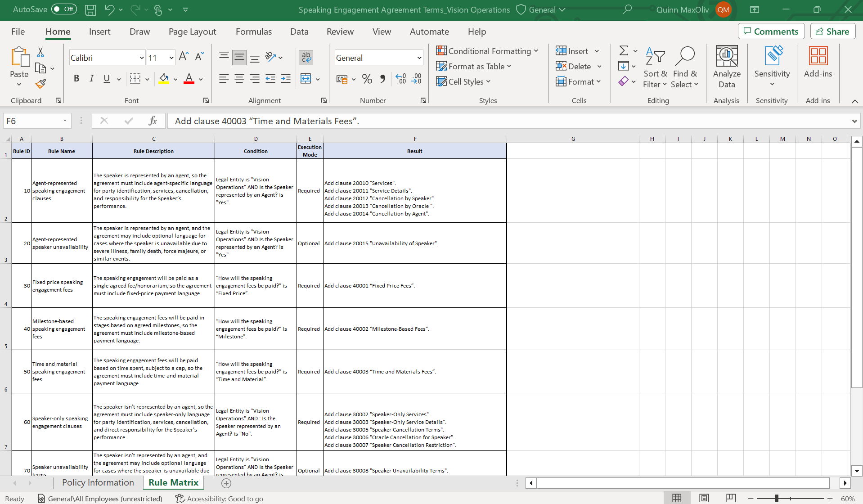Click Increase Decimal icon

[x=400, y=79]
